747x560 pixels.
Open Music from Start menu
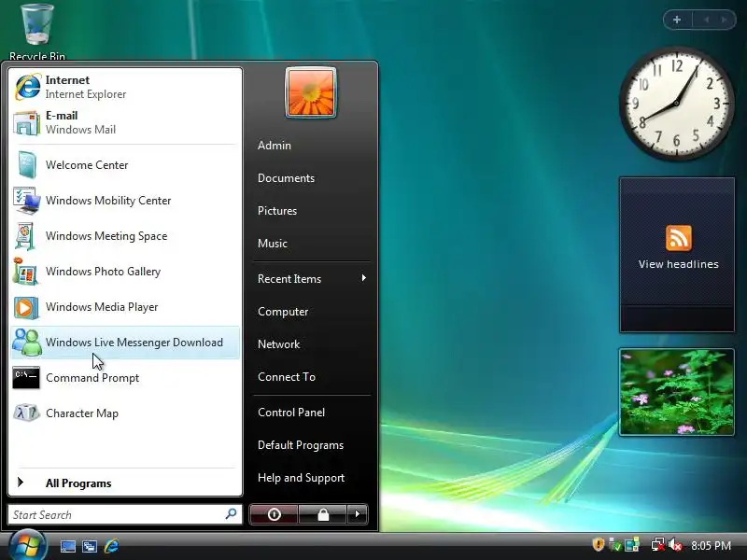(273, 244)
